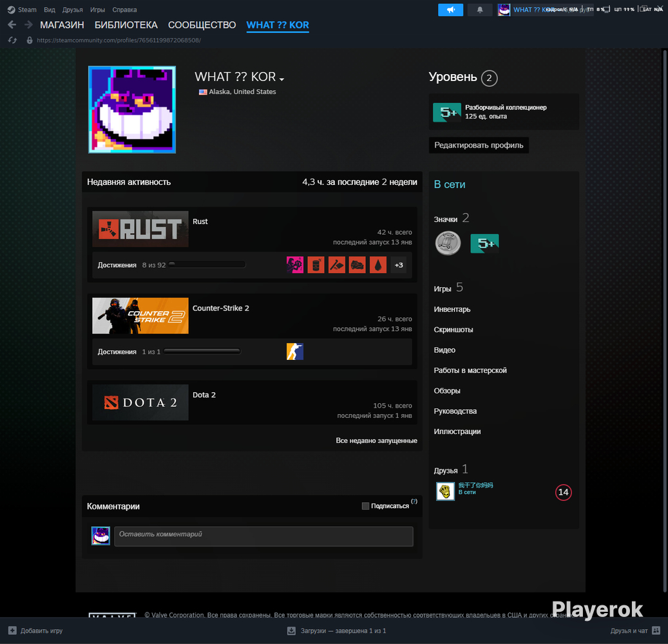
Task: Click the small avatar in top bar
Action: pyautogui.click(x=504, y=10)
